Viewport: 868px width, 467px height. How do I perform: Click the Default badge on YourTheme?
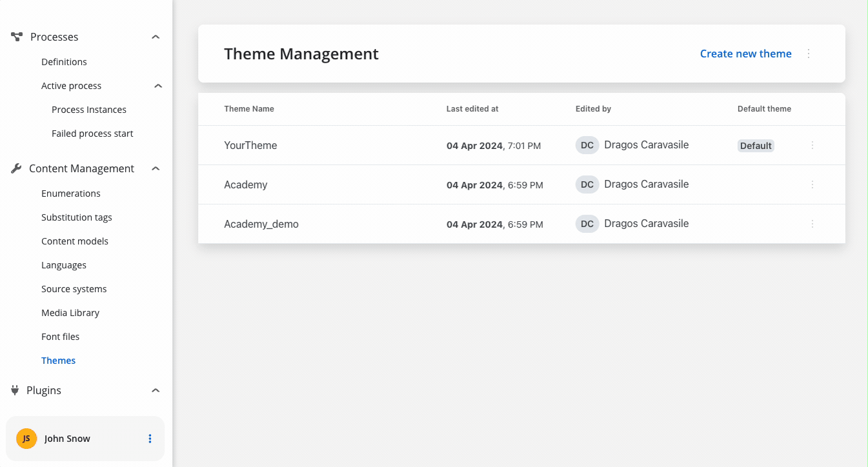pyautogui.click(x=756, y=146)
